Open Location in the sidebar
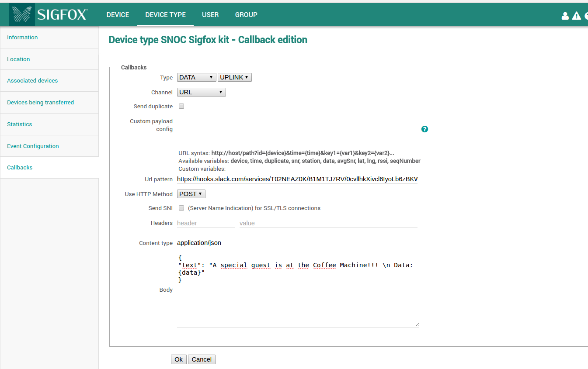 click(x=49, y=59)
